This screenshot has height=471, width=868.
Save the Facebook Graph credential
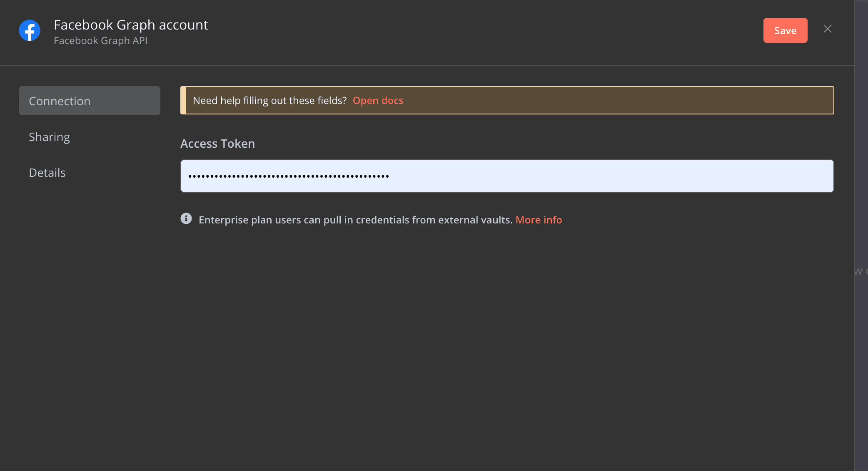[x=785, y=30]
